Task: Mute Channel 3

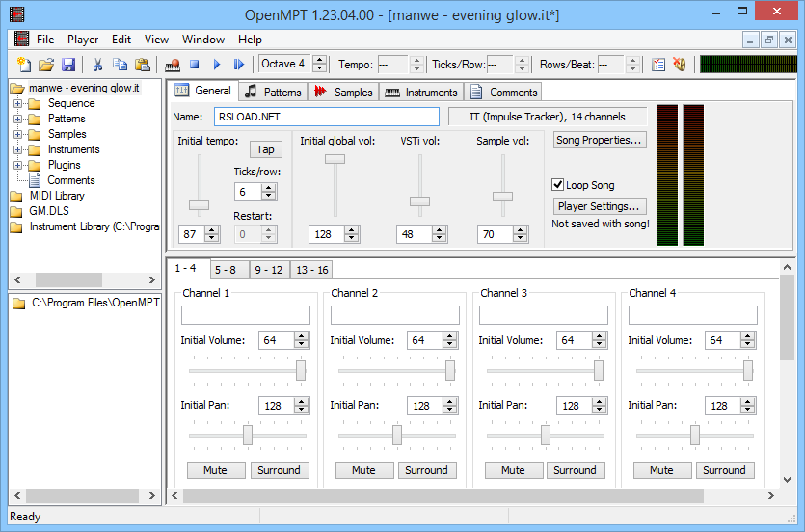Action: tap(514, 470)
